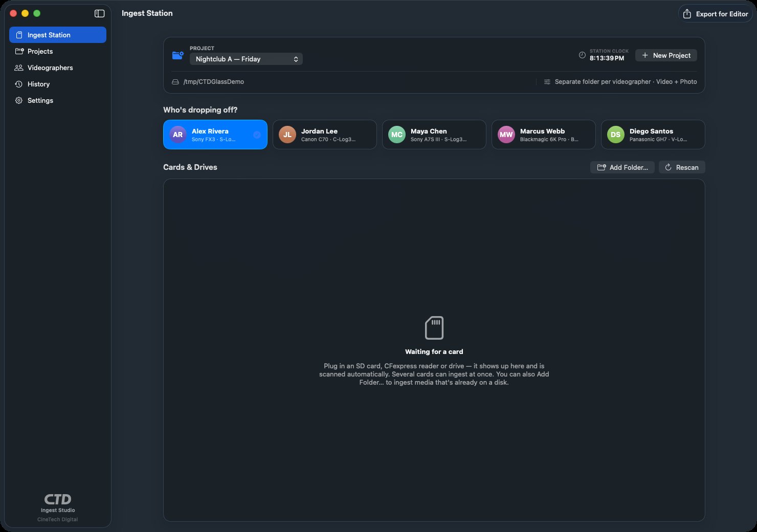
Task: Click the blue project folder icon
Action: 178,55
